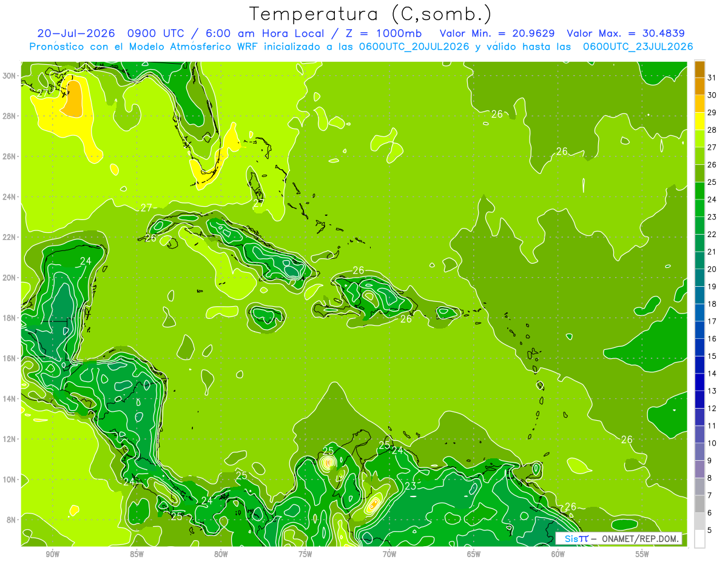
Task: Click the 16N latitude axis label
Action: click(10, 358)
